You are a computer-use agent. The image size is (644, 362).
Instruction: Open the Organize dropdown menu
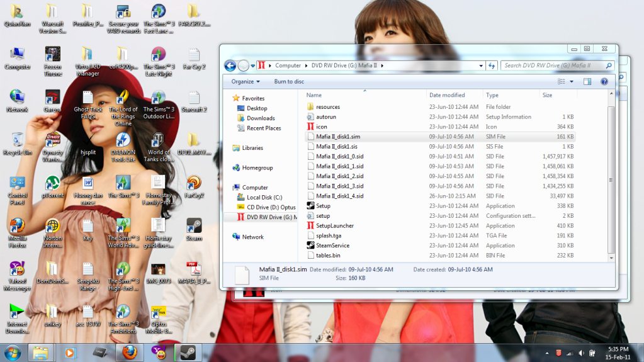click(246, 82)
